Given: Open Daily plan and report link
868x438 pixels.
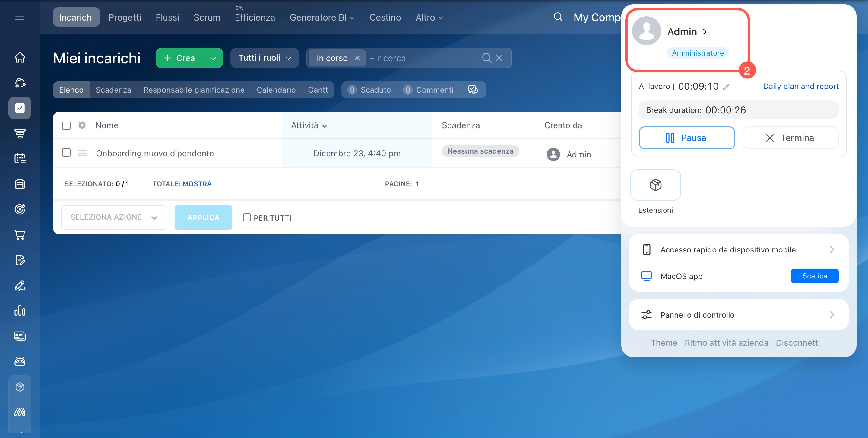Looking at the screenshot, I should [x=800, y=86].
